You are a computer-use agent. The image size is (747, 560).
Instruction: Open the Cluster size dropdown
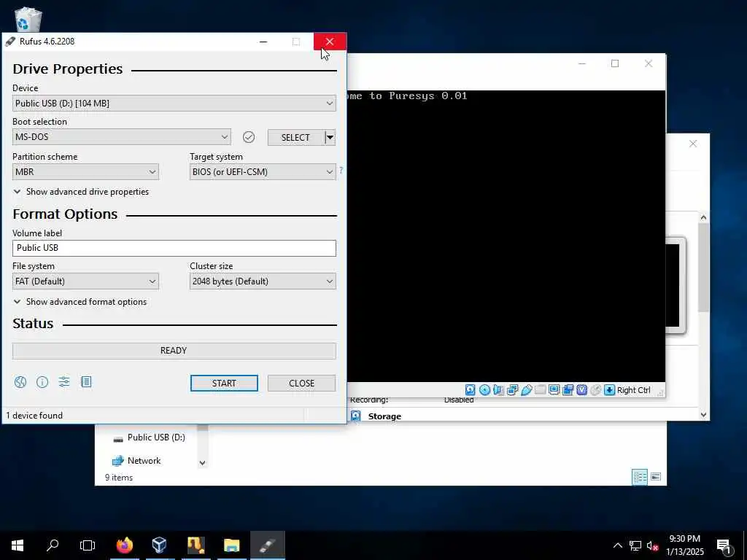coord(263,281)
